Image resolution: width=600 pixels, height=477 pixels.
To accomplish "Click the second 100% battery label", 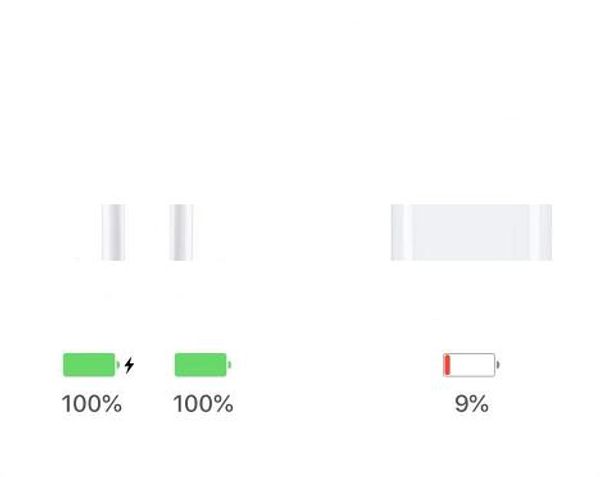I will tap(203, 405).
